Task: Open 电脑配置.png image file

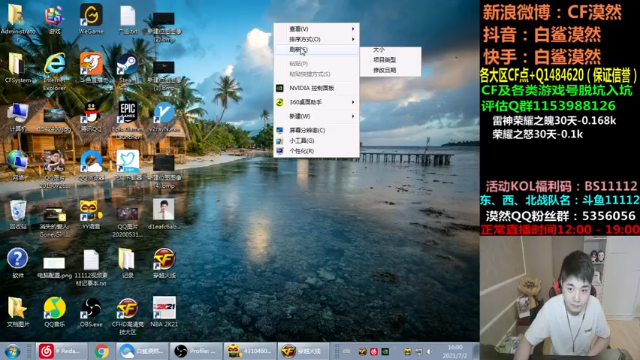Action: [54, 265]
